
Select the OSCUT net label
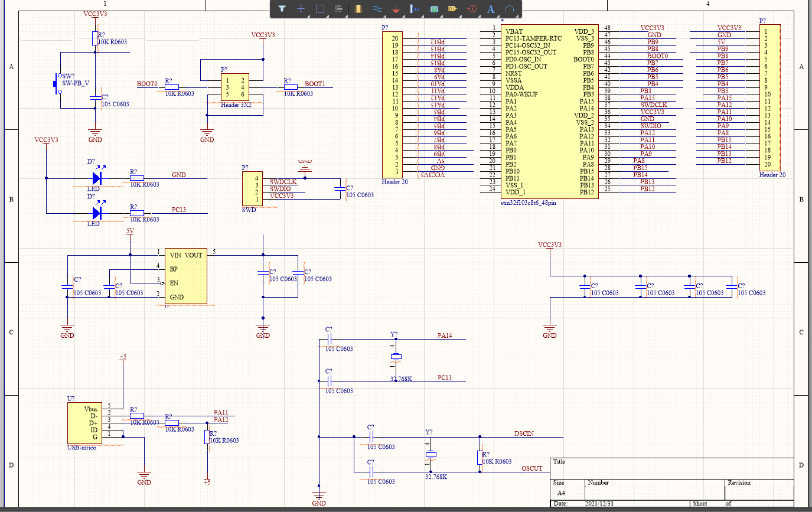(x=532, y=468)
